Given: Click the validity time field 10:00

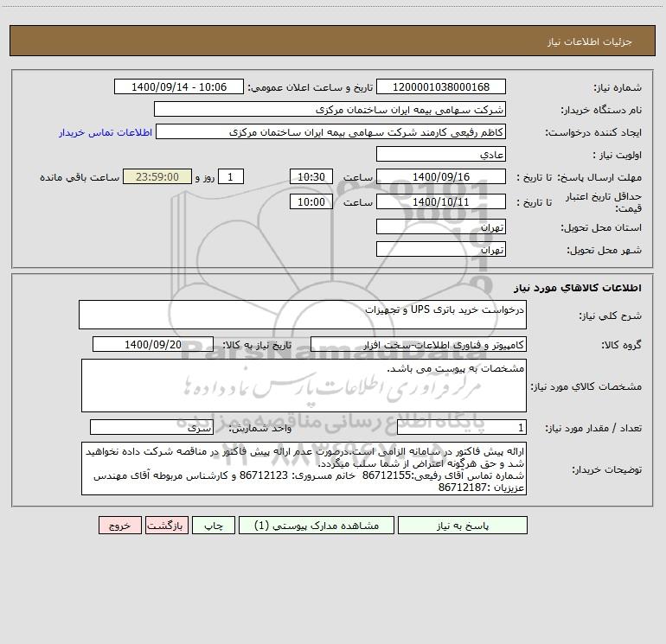Looking at the screenshot, I should pyautogui.click(x=311, y=201).
